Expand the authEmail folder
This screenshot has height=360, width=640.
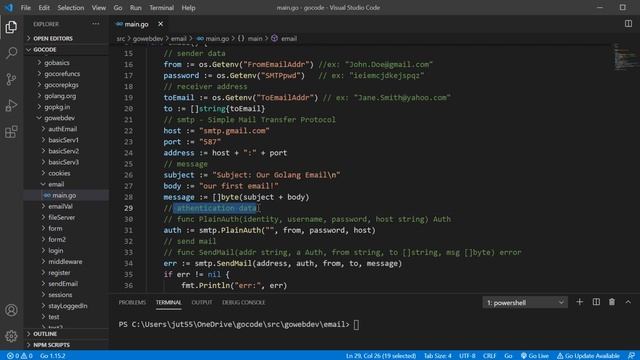tap(66, 129)
